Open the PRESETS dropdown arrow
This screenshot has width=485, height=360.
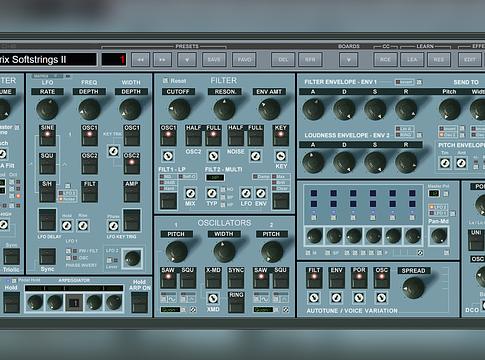187,60
